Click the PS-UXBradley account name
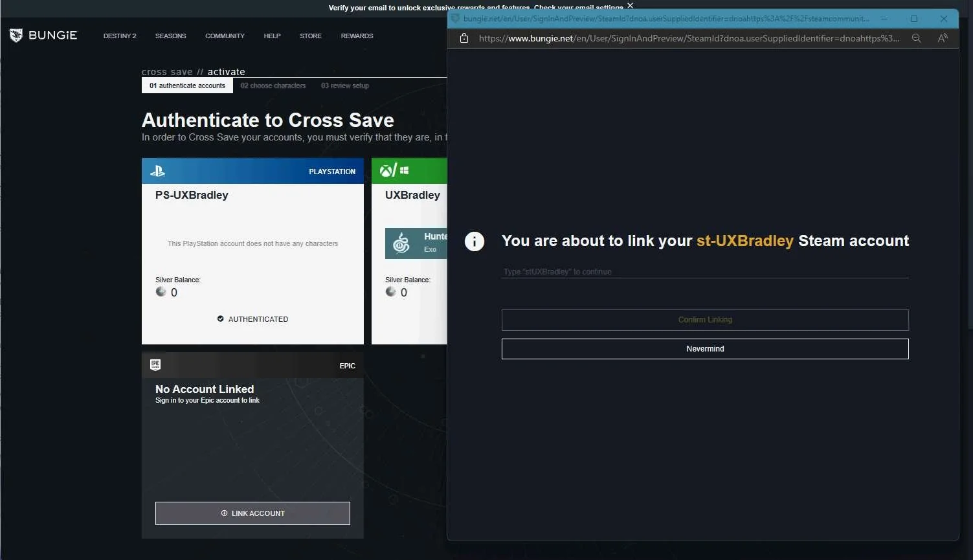Screen dimensions: 973x560 click(192, 195)
